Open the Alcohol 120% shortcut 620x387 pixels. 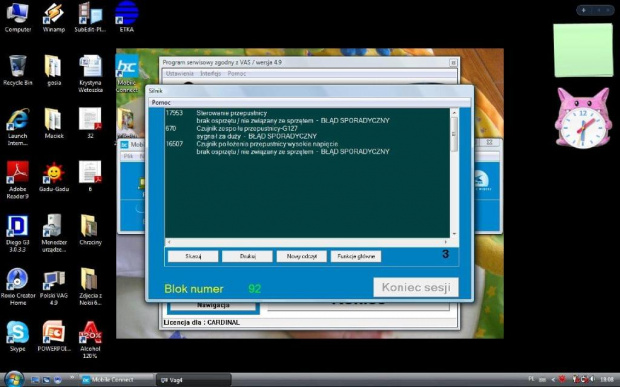pos(90,339)
